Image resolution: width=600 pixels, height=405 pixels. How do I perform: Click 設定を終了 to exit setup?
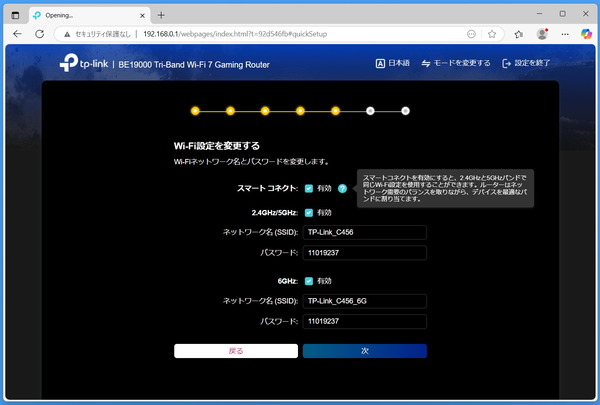point(526,63)
